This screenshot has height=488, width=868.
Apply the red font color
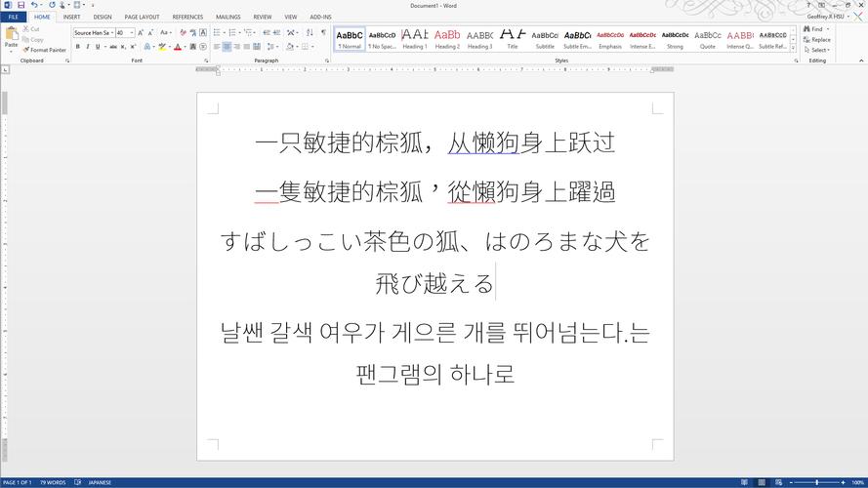click(x=177, y=47)
